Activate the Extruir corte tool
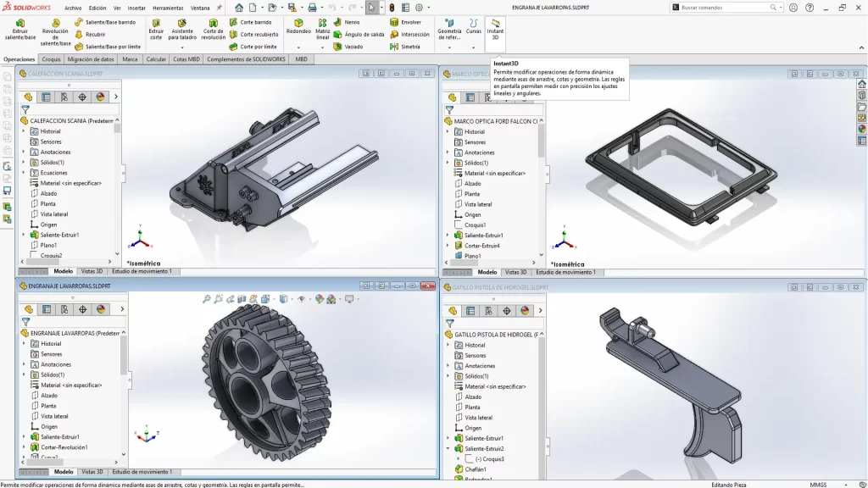The image size is (868, 488). (x=156, y=29)
